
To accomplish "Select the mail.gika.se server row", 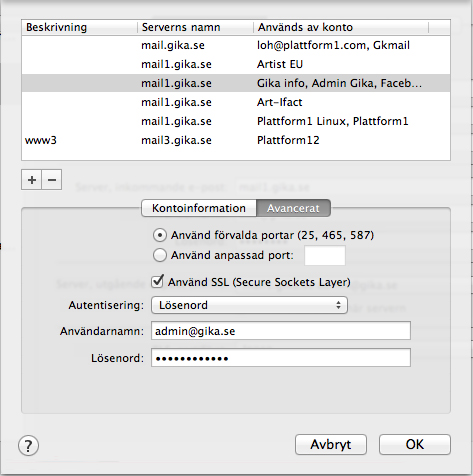I will 236,45.
